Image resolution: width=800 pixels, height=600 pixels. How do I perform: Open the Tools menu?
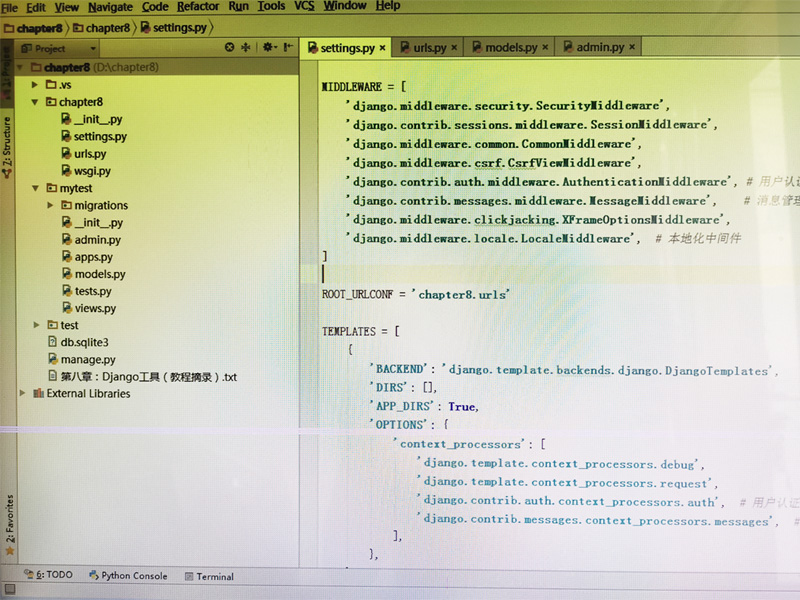271,6
